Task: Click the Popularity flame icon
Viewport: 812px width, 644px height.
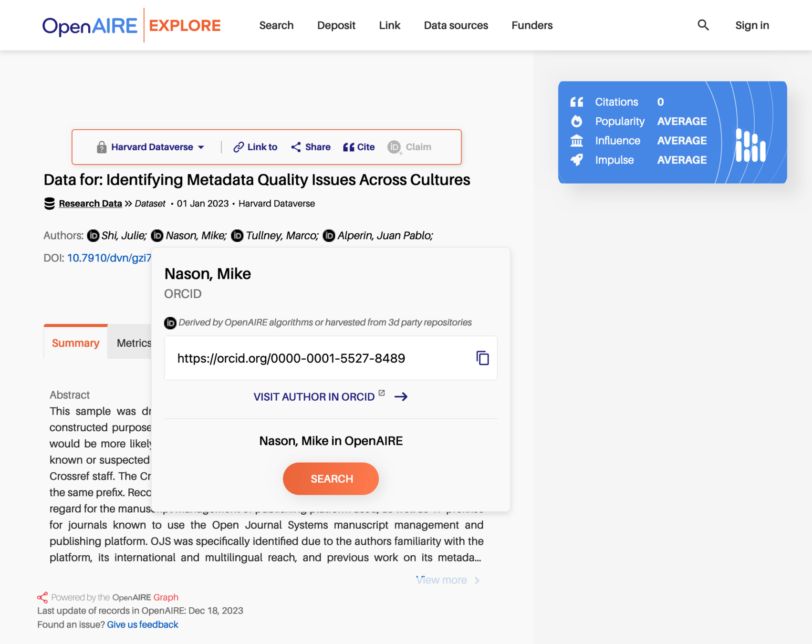Action: 577,121
